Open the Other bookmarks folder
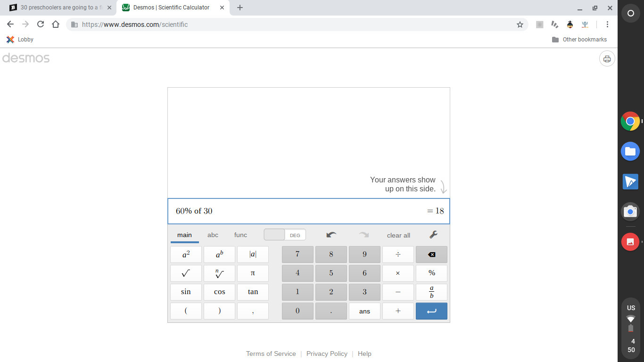644x362 pixels. pos(579,40)
